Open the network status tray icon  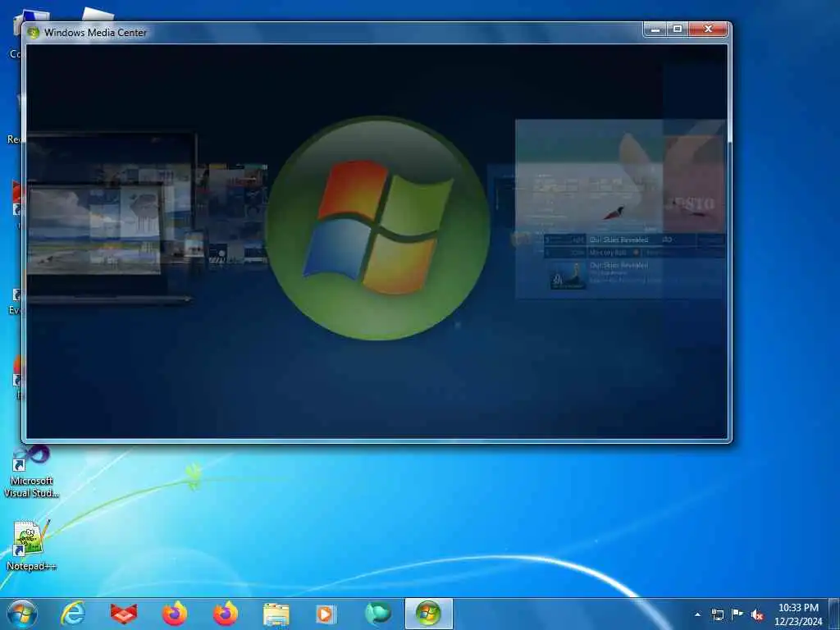pos(717,615)
